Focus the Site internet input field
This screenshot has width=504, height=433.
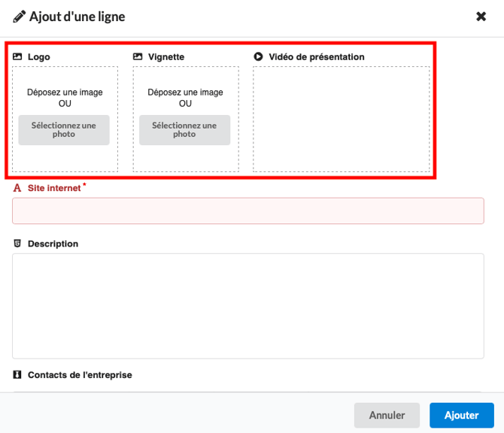[x=247, y=210]
